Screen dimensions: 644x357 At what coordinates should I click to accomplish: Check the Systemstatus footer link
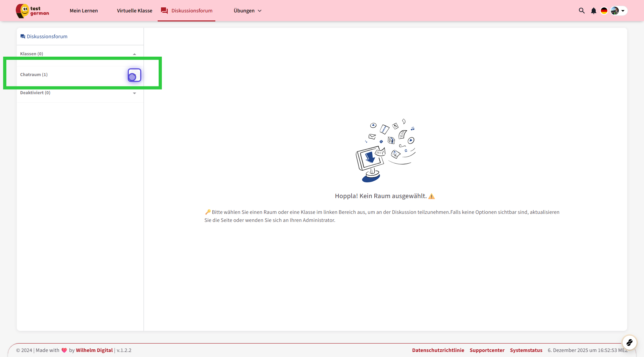[526, 350]
